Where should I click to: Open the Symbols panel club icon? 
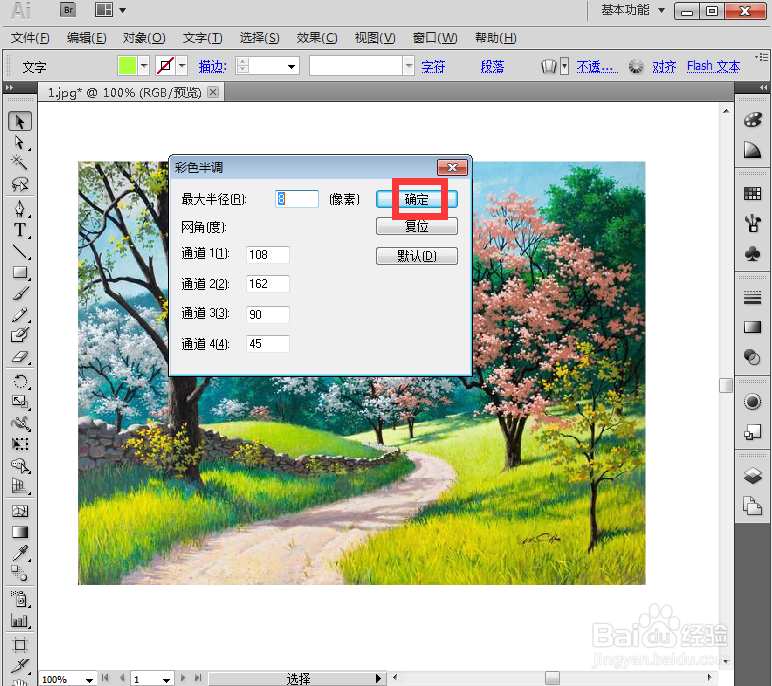(752, 254)
